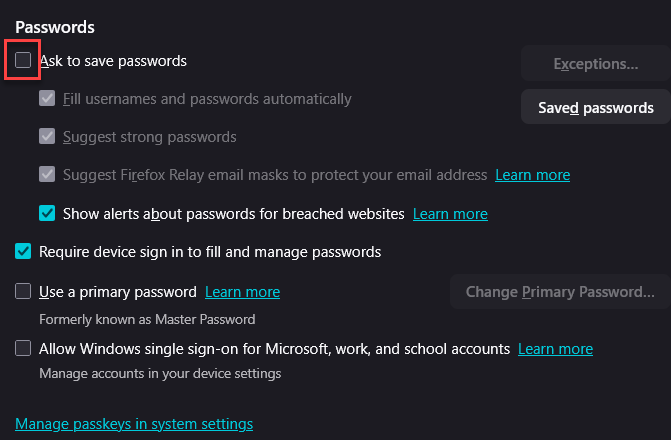Click the Change Primary Password... button
Image resolution: width=671 pixels, height=440 pixels.
click(x=560, y=292)
